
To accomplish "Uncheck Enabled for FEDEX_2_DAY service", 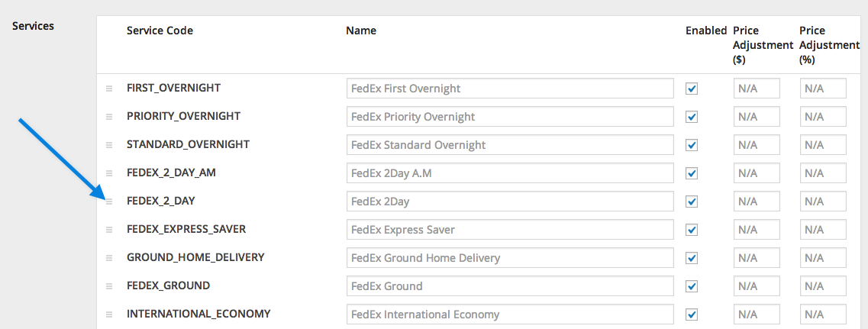I will (692, 202).
